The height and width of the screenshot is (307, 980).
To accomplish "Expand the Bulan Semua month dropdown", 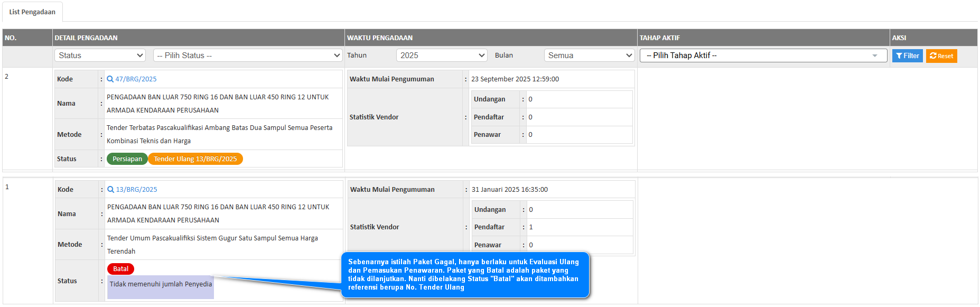I will (589, 55).
